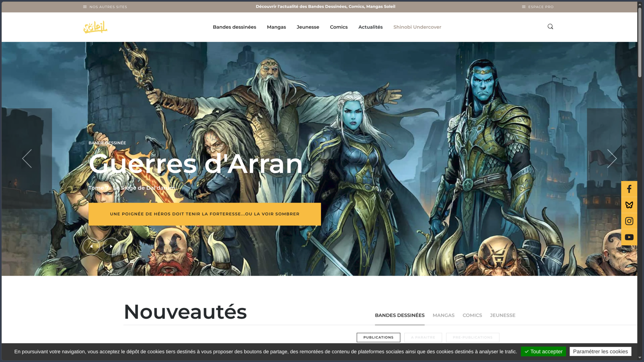The height and width of the screenshot is (362, 644).
Task: Select the Bandes Dessinées tab under Nouveautés
Action: tap(400, 315)
